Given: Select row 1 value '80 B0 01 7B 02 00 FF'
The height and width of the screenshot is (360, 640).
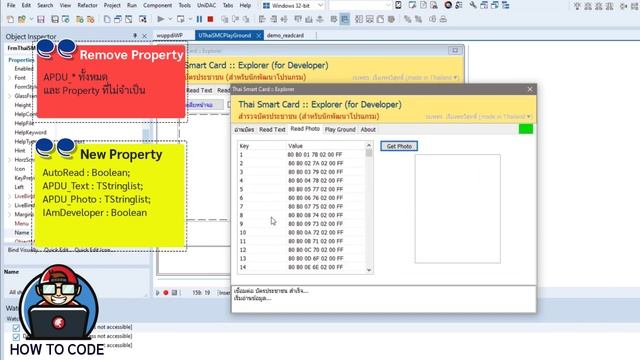Looking at the screenshot, I should [x=315, y=155].
